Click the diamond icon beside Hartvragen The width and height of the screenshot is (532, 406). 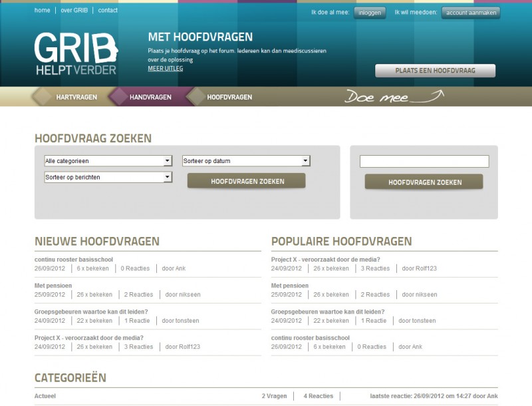[x=42, y=97]
